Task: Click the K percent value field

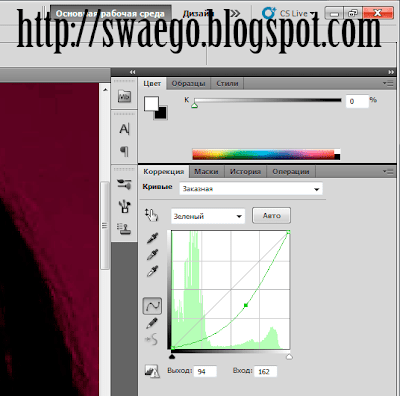Action: click(357, 101)
